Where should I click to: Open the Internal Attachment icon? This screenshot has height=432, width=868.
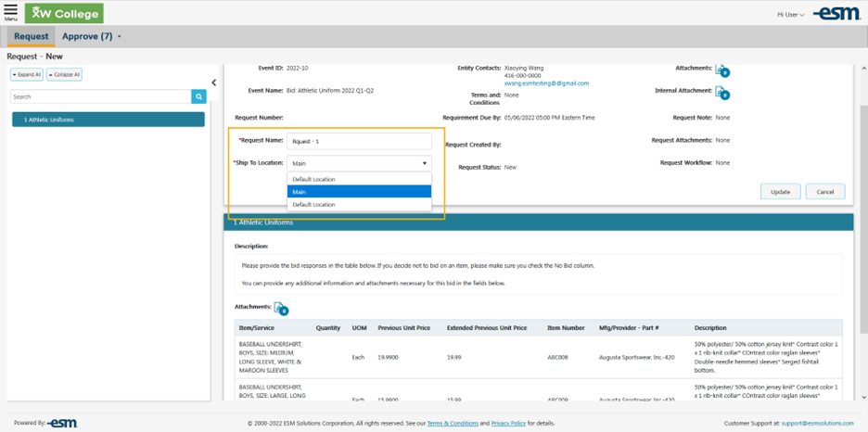pyautogui.click(x=722, y=93)
